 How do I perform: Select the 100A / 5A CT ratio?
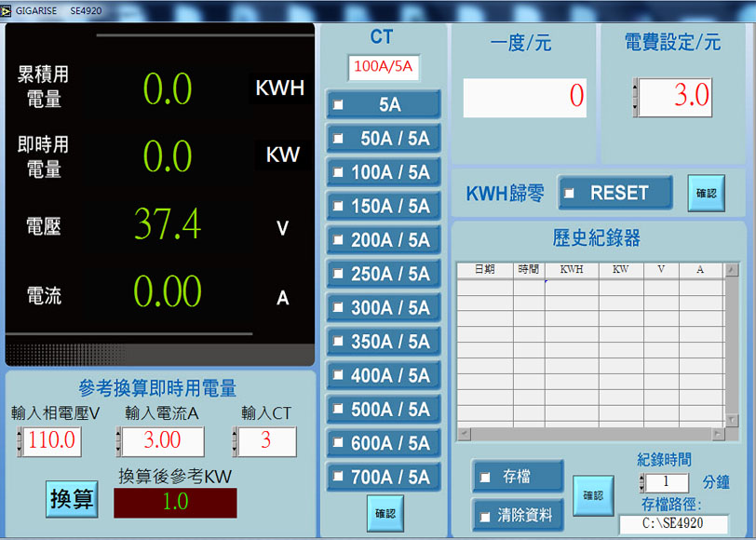coord(384,172)
